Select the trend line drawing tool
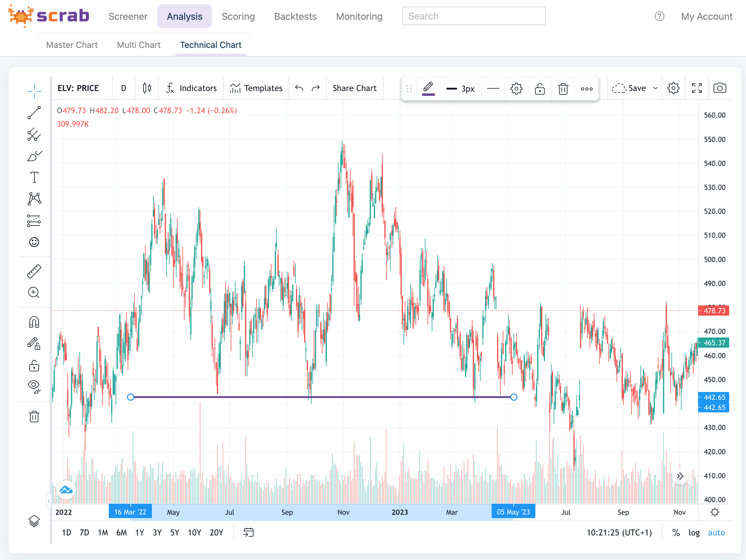This screenshot has width=746, height=560. (x=34, y=113)
